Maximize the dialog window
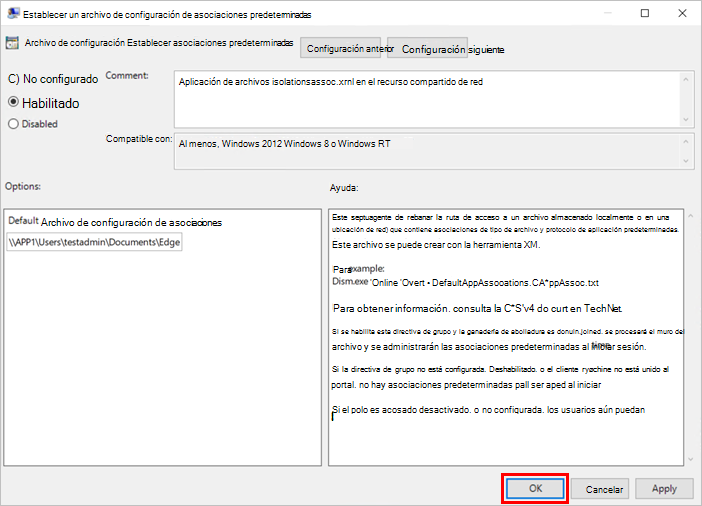 click(x=645, y=13)
